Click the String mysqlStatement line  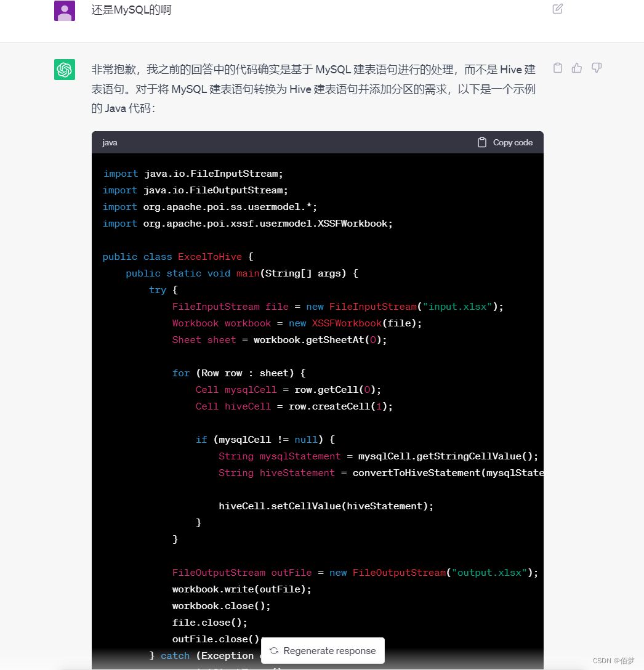click(378, 457)
